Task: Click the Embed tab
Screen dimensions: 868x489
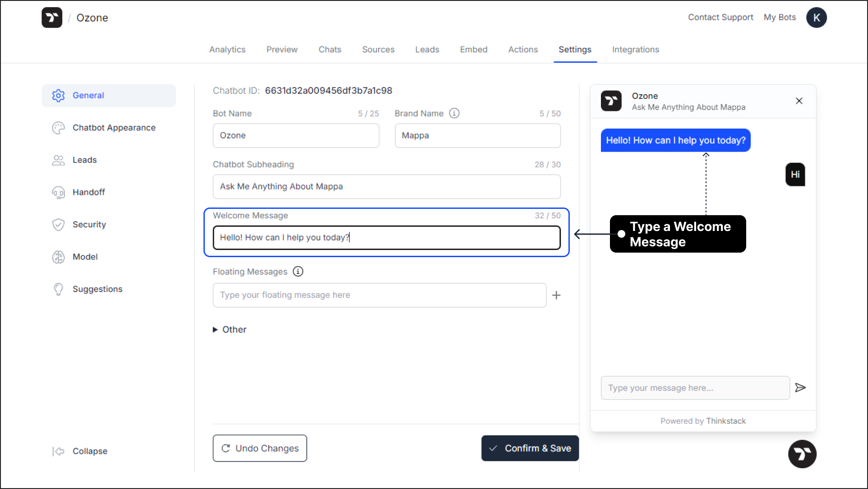Action: click(x=474, y=50)
